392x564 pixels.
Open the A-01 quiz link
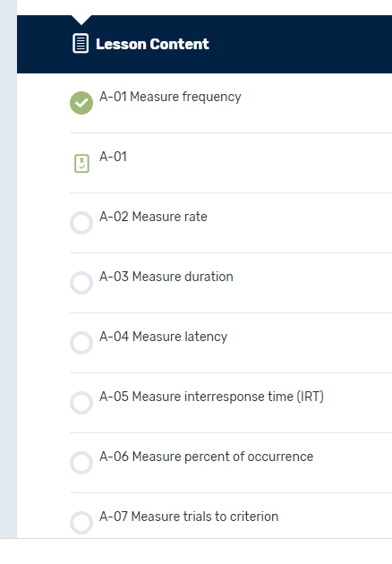click(x=113, y=157)
